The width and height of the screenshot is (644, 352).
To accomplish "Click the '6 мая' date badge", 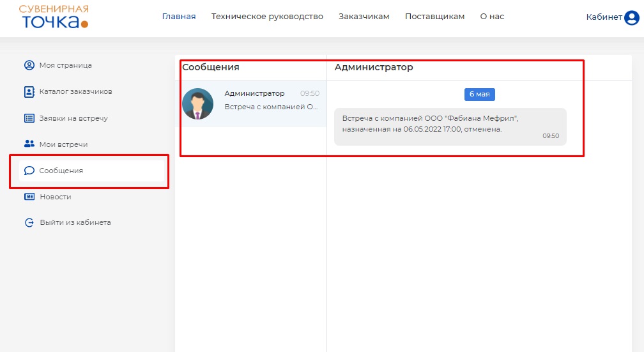I will tap(479, 95).
